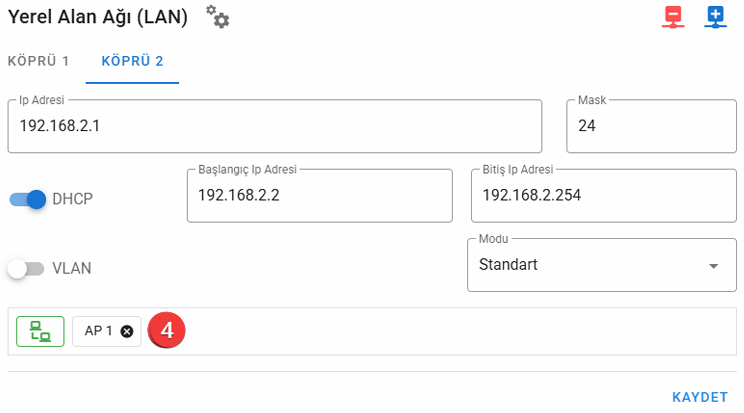The width and height of the screenshot is (744, 413).
Task: Click the Başlangıç Ip Adresi field
Action: [x=319, y=195]
